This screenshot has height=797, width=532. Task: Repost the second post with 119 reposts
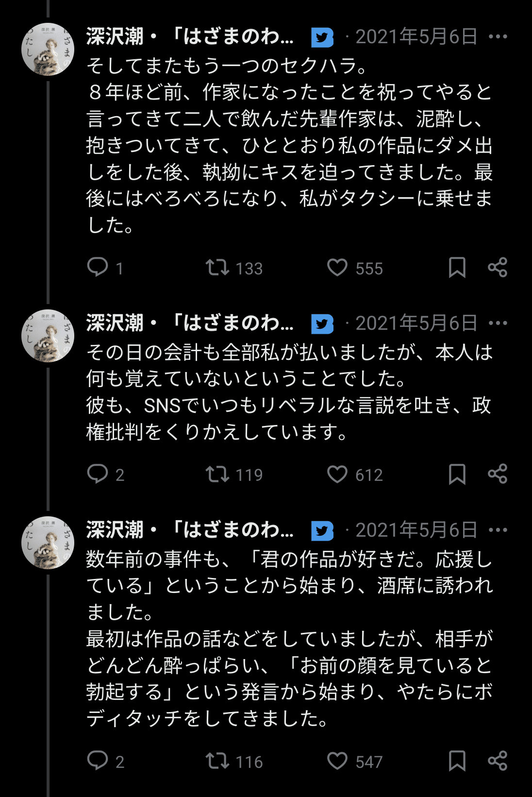tap(217, 474)
